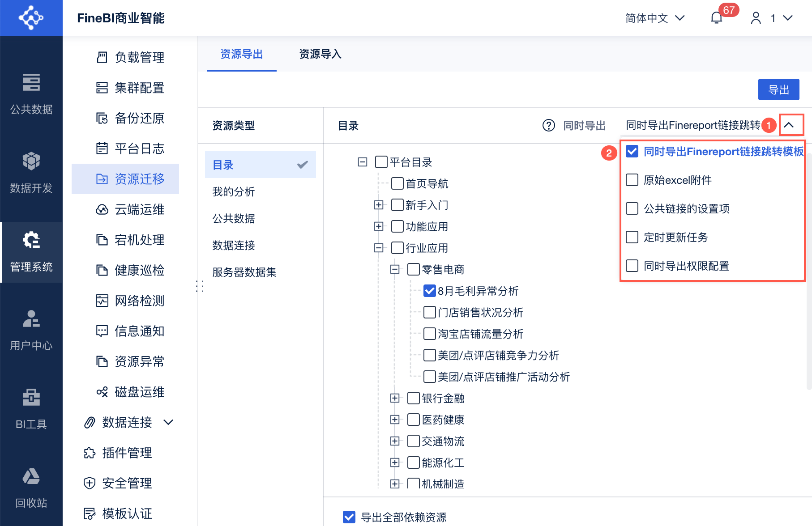Collapse the 零售电商 tree node
The width and height of the screenshot is (812, 526).
[x=395, y=269]
